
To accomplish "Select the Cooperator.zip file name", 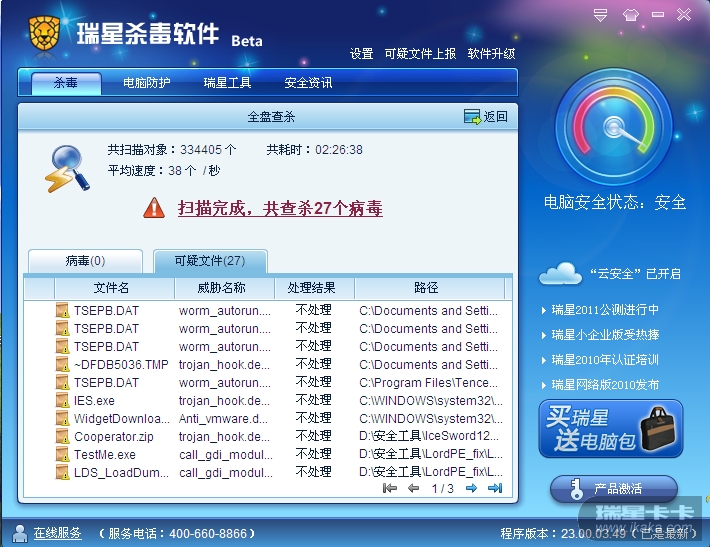I will (x=114, y=437).
